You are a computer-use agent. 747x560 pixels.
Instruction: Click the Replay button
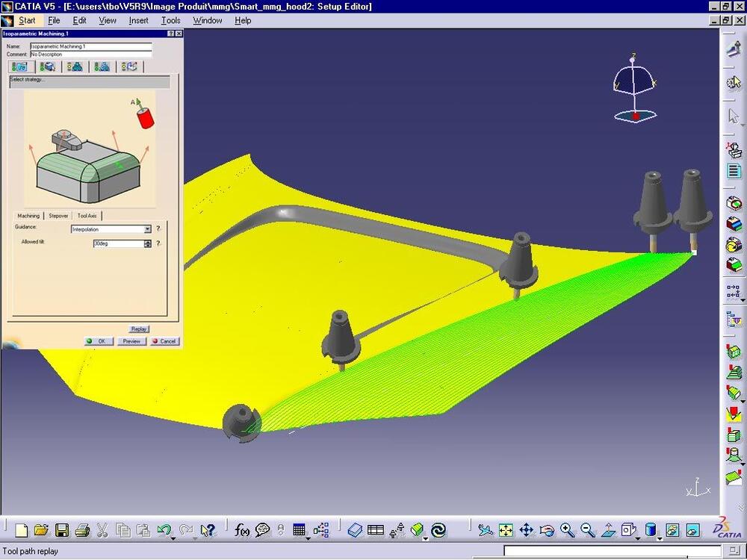click(139, 329)
